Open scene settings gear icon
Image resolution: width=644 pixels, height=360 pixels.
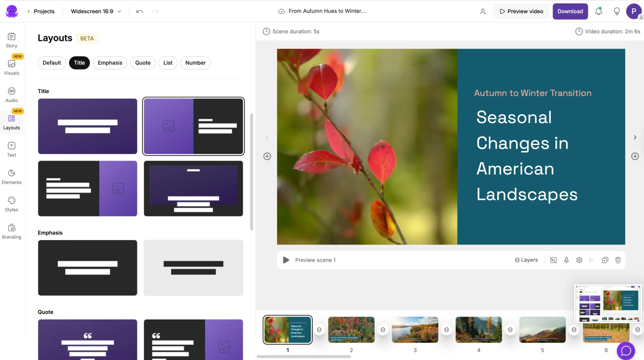(x=579, y=260)
